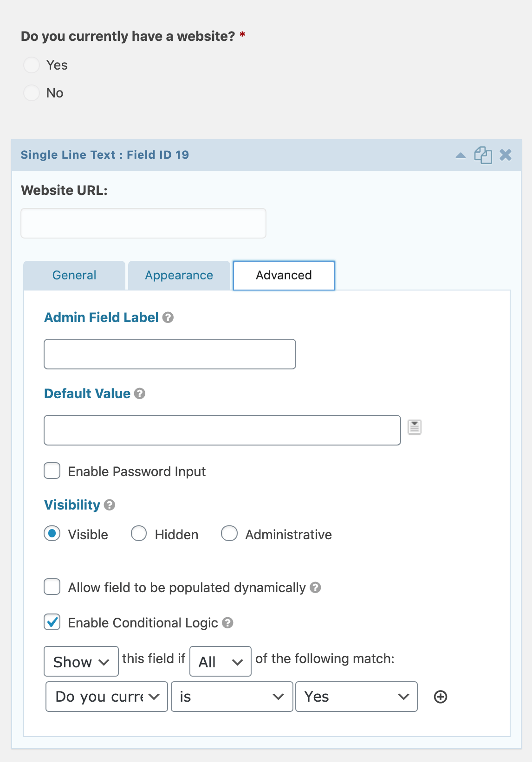The height and width of the screenshot is (762, 532).
Task: Add another conditional logic rule
Action: 441,697
